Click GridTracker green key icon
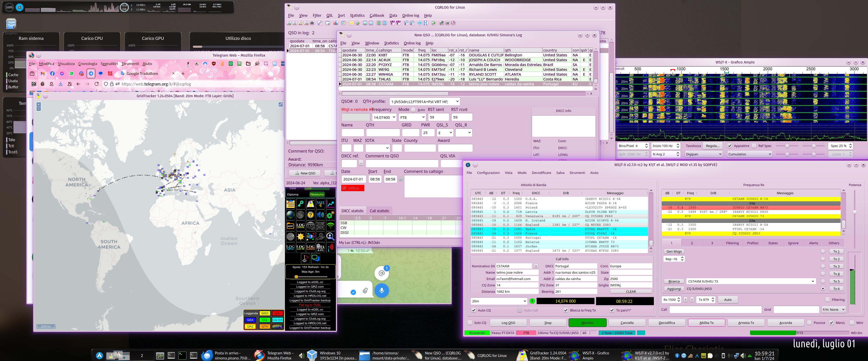Image resolution: width=868 pixels, height=361 pixels. [x=301, y=204]
